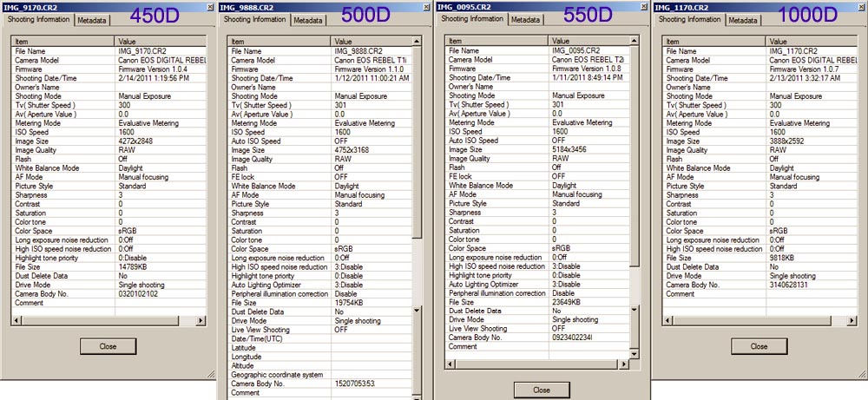Close the IMG_9170.CR2 window with its Close button

click(108, 346)
